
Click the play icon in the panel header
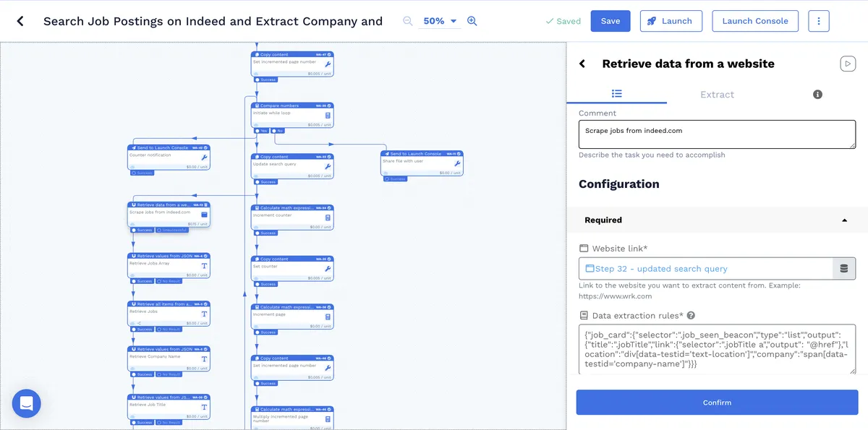[x=848, y=64]
